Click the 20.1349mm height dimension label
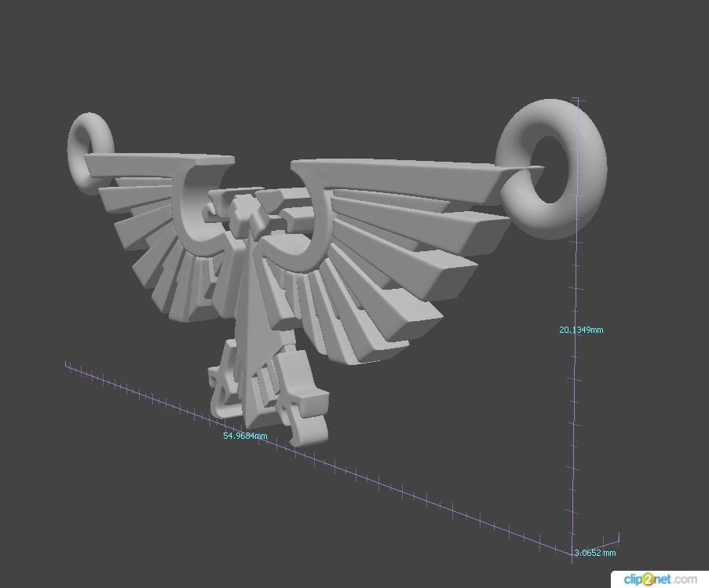The height and width of the screenshot is (588, 709). point(581,330)
